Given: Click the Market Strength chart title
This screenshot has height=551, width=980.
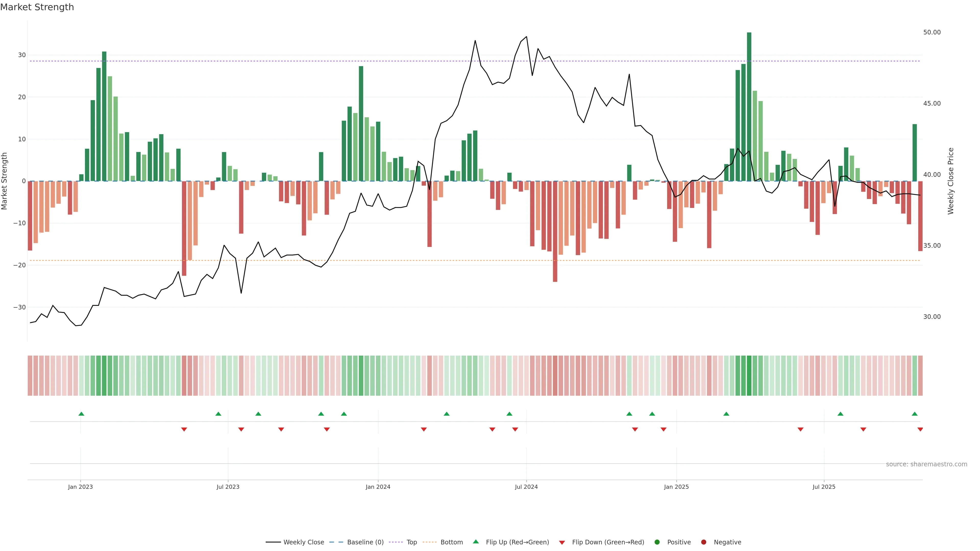Looking at the screenshot, I should pos(37,7).
